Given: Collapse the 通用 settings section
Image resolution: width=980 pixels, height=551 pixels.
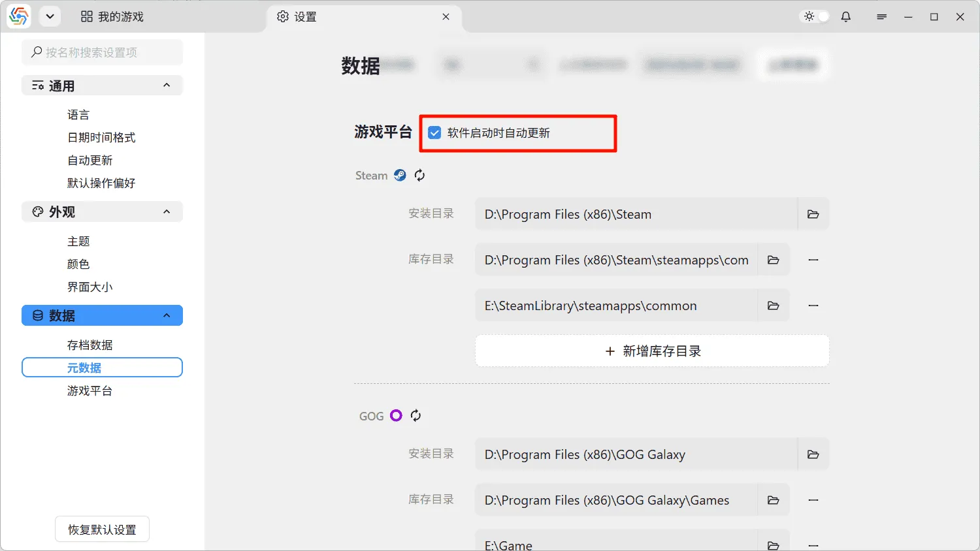Looking at the screenshot, I should 167,86.
